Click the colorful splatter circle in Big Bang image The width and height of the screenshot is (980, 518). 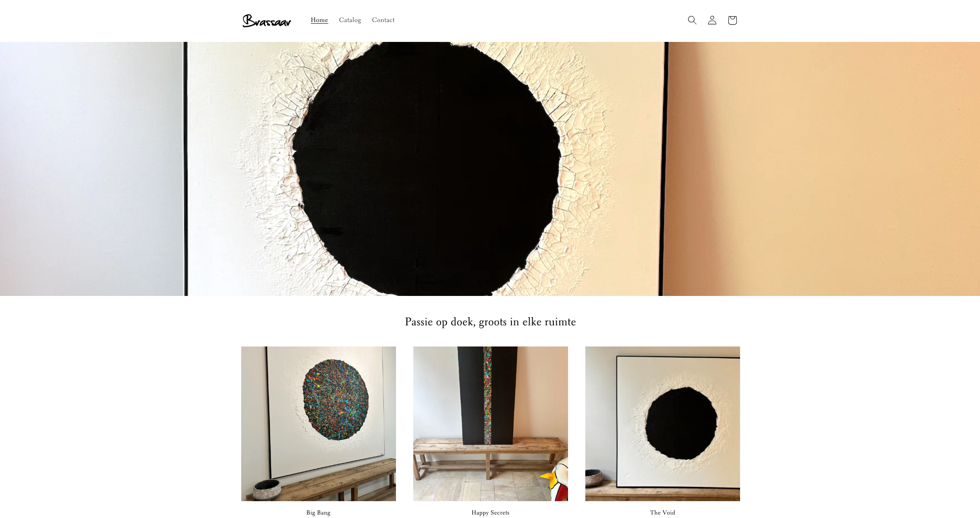[x=335, y=400]
